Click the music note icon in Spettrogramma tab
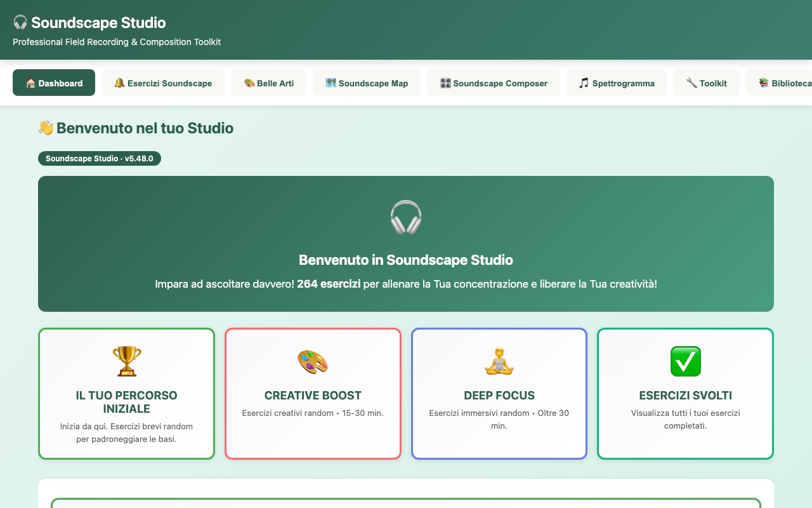The width and height of the screenshot is (812, 508). pyautogui.click(x=584, y=83)
